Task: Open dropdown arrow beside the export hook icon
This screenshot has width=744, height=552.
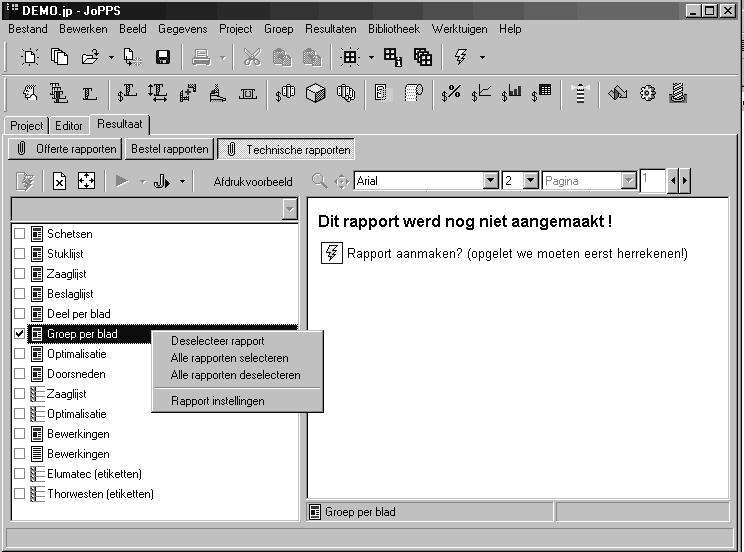Action: pos(182,181)
